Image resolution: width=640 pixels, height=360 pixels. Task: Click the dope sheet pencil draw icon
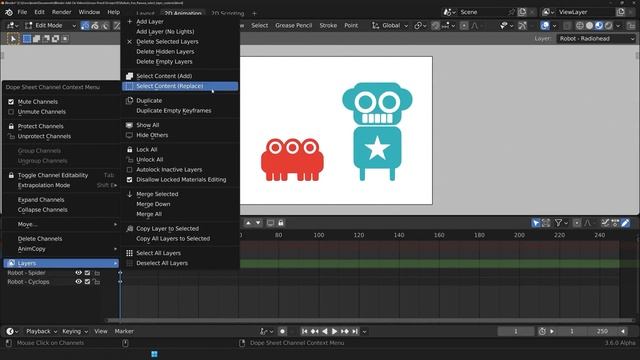pyautogui.click(x=625, y=223)
